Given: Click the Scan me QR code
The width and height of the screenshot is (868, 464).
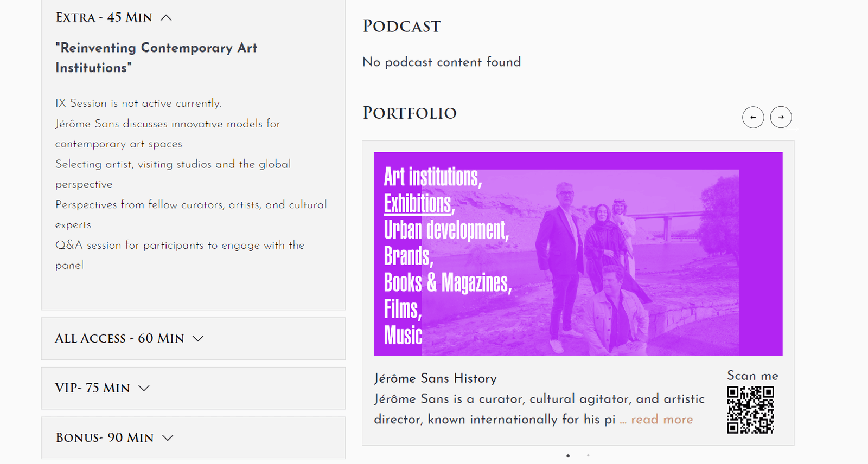Looking at the screenshot, I should pos(750,410).
